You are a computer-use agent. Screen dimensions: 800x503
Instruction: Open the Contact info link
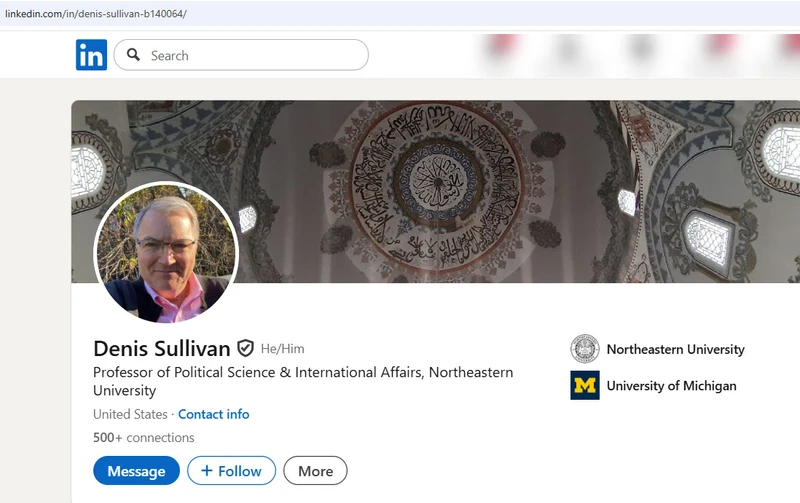click(x=213, y=414)
